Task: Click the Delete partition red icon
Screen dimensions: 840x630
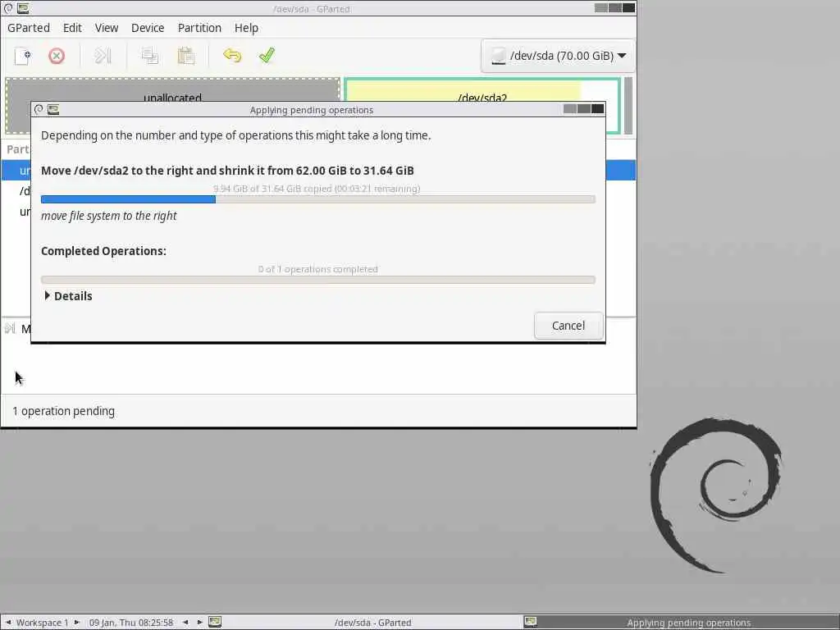Action: pos(57,56)
